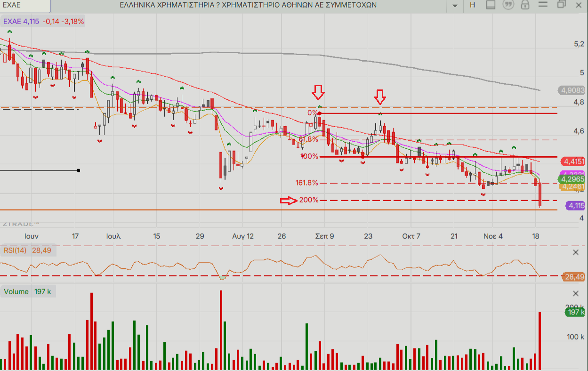Click the orange 4,2461 price tag
Image resolution: width=588 pixels, height=371 pixels.
coord(571,186)
